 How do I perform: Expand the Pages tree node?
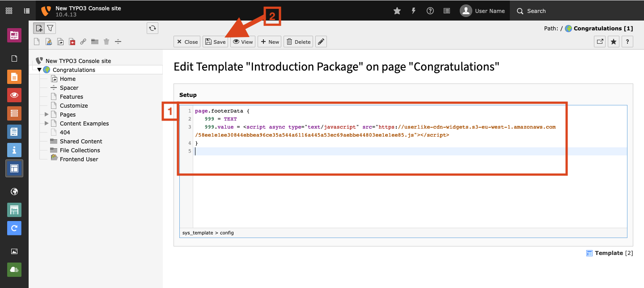(x=47, y=115)
